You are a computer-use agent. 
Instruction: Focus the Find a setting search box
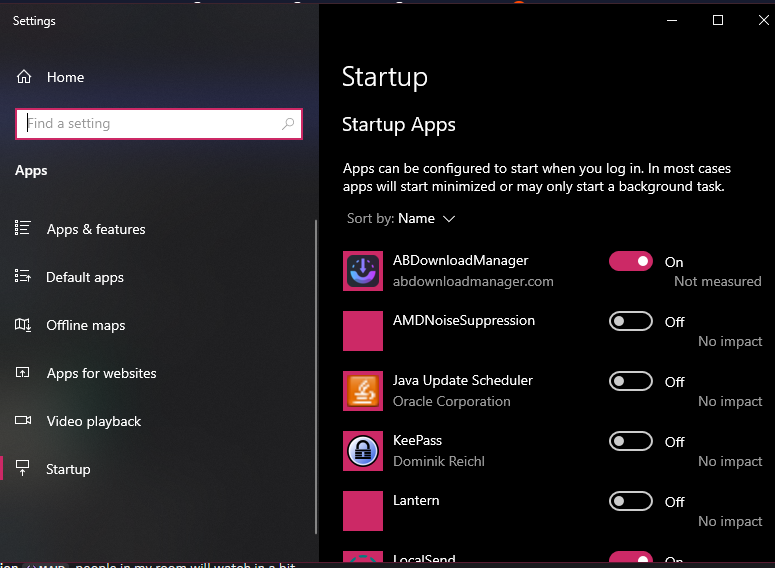pyautogui.click(x=159, y=124)
